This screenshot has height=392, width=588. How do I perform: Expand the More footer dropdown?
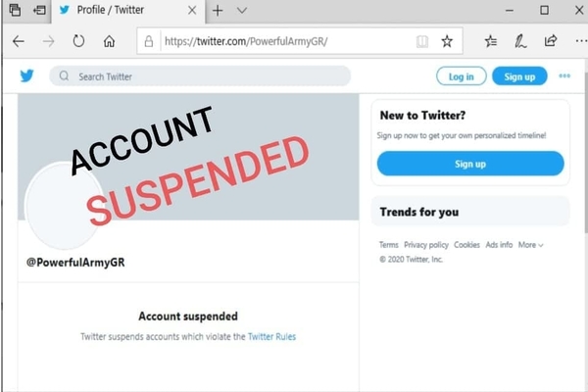click(530, 245)
